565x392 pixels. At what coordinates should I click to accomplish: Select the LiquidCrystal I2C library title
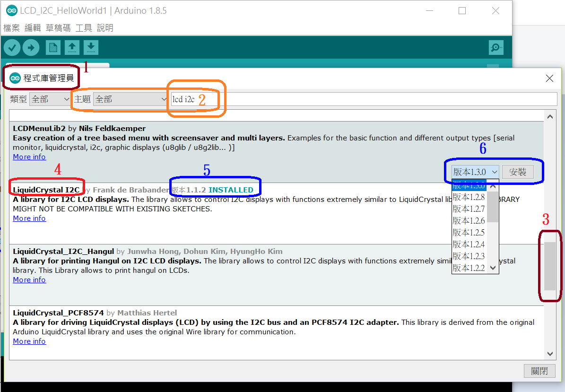[x=46, y=190]
